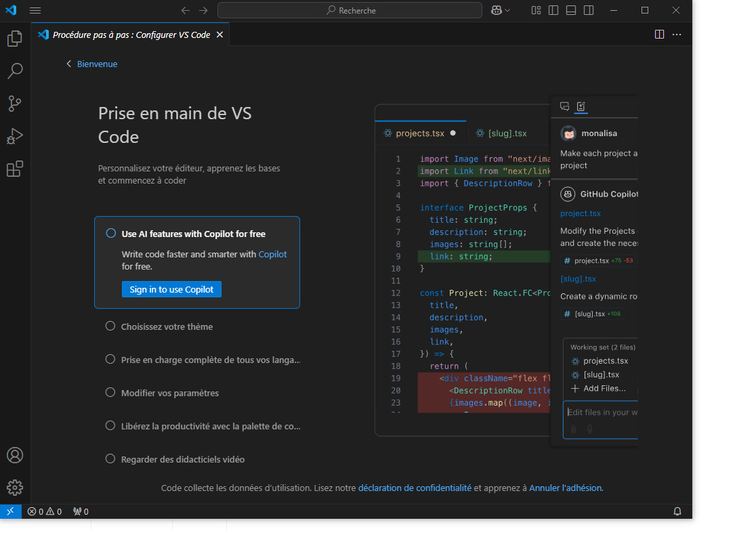This screenshot has height=533, width=756.
Task: Go back to Bienvenue page
Action: pos(91,64)
